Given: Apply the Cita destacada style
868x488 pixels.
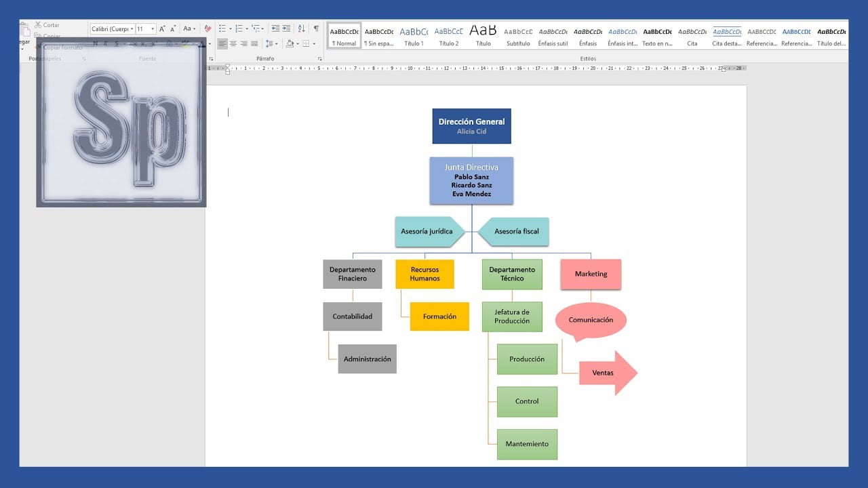Looking at the screenshot, I should coord(727,36).
